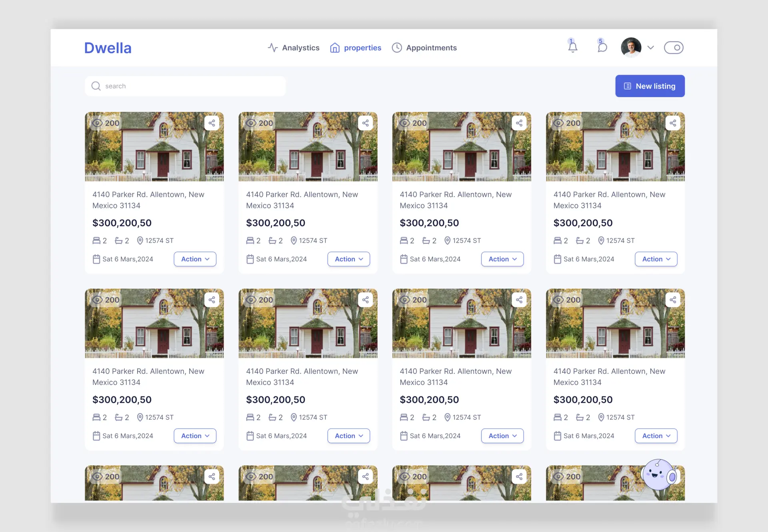This screenshot has height=532, width=768.
Task: Share the fourth listing in the top row
Action: click(673, 123)
